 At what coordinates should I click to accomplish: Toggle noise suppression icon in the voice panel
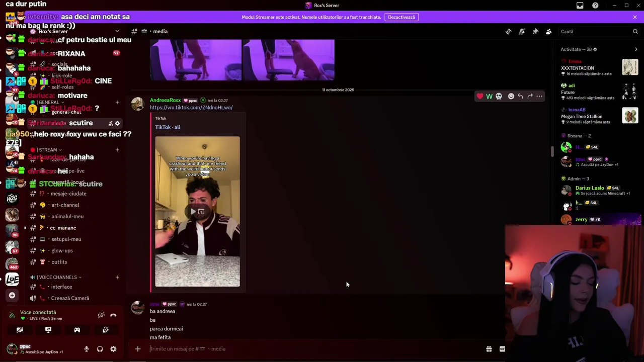(101, 315)
